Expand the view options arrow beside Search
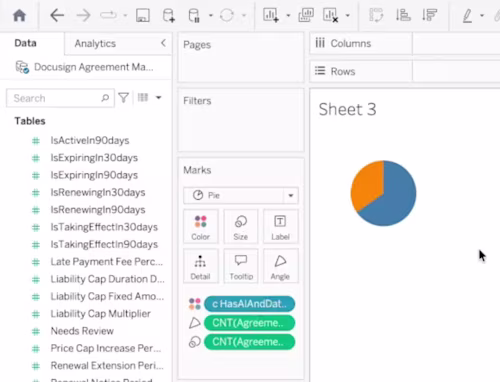The width and height of the screenshot is (500, 382). (159, 98)
